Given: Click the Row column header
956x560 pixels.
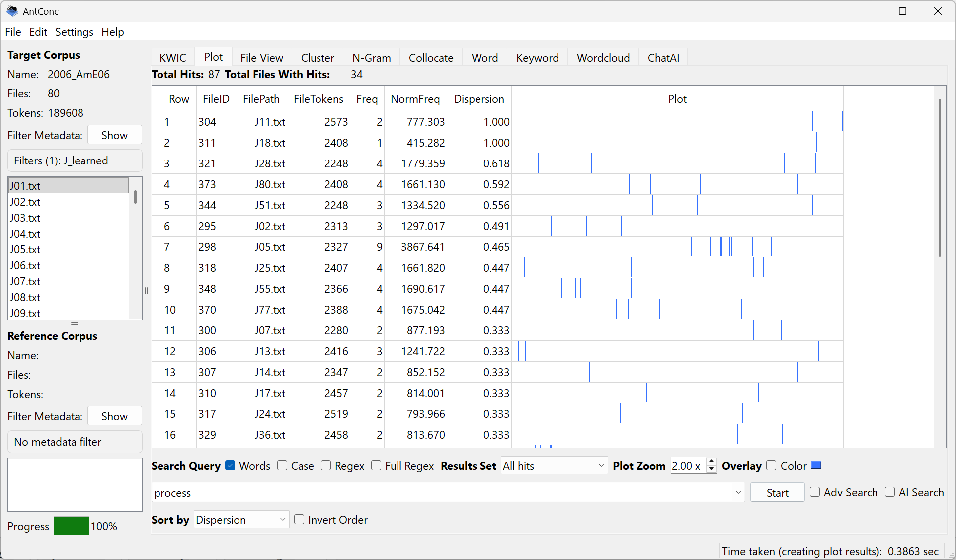Looking at the screenshot, I should [179, 99].
